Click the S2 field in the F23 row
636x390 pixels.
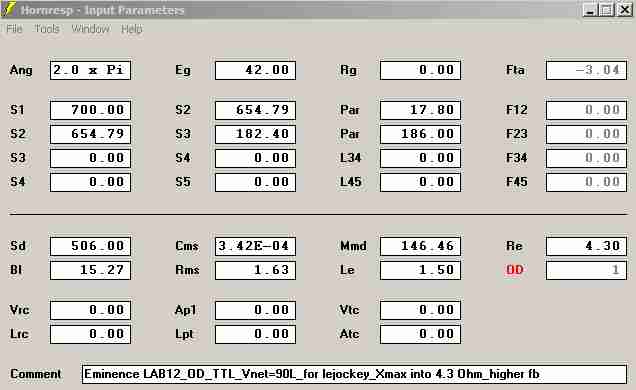tap(90, 134)
